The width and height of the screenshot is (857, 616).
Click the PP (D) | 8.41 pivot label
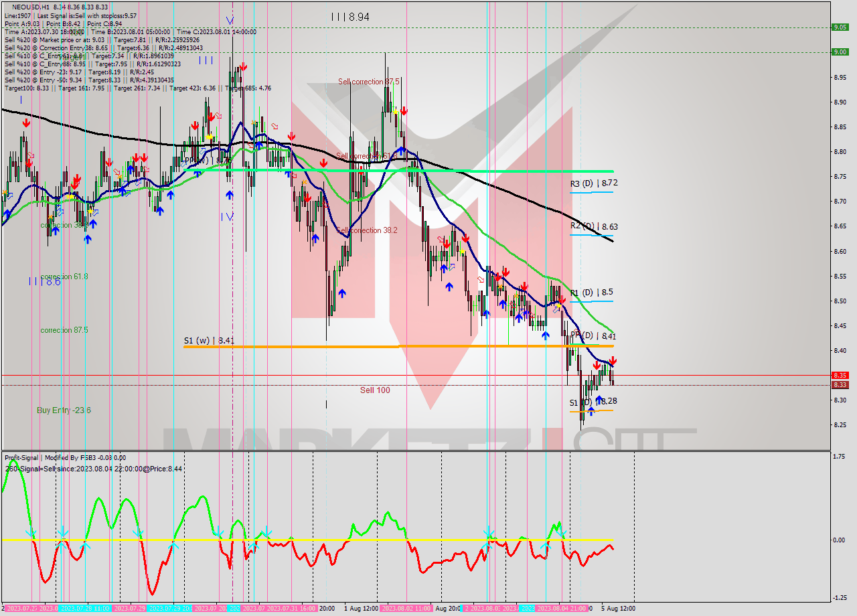593,336
